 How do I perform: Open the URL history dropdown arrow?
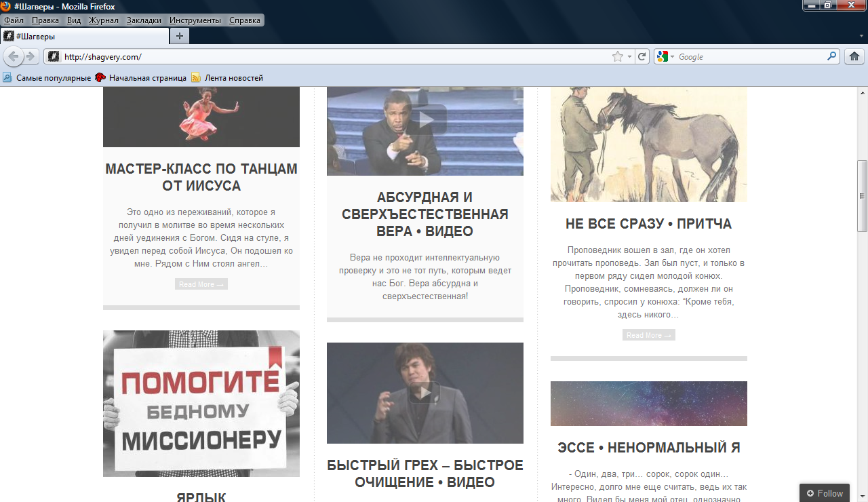[629, 57]
